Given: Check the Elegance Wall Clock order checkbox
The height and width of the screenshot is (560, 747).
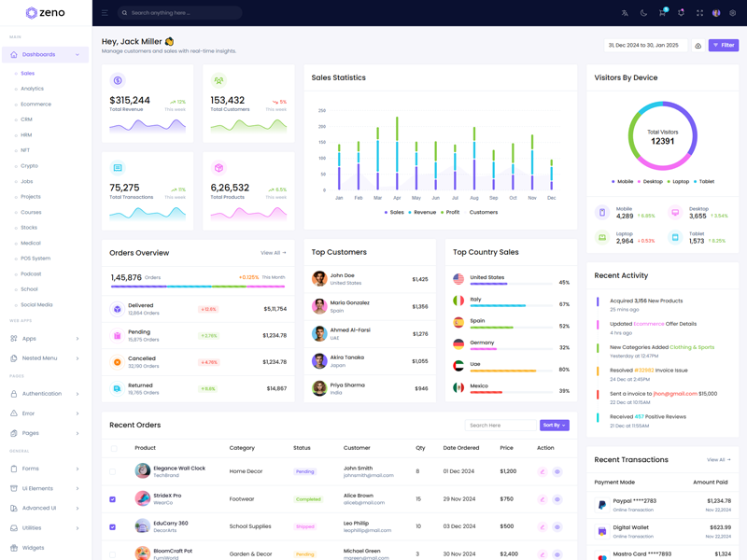Looking at the screenshot, I should (113, 472).
